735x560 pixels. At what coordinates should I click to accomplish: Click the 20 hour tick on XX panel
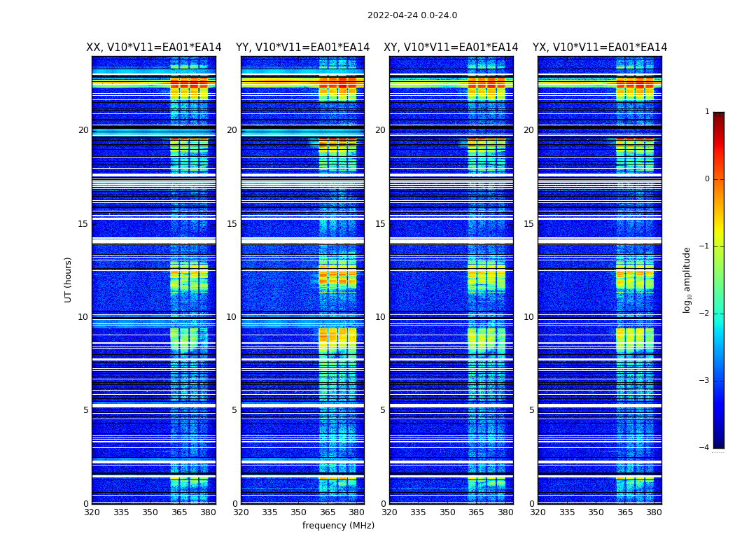[83, 130]
